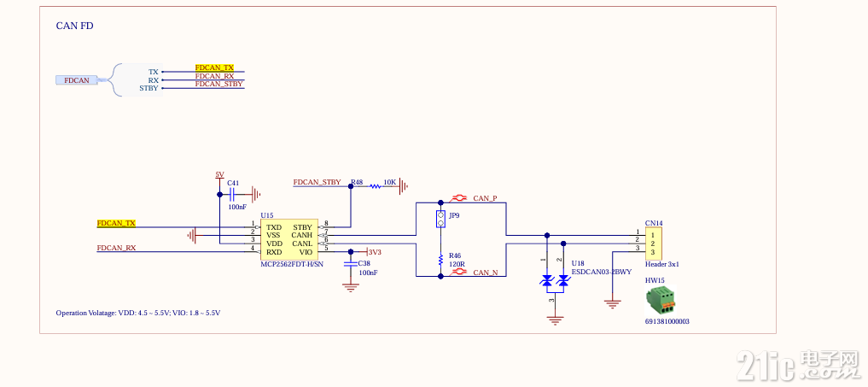
Task: Click the CANL pin label in U15
Action: pos(302,244)
